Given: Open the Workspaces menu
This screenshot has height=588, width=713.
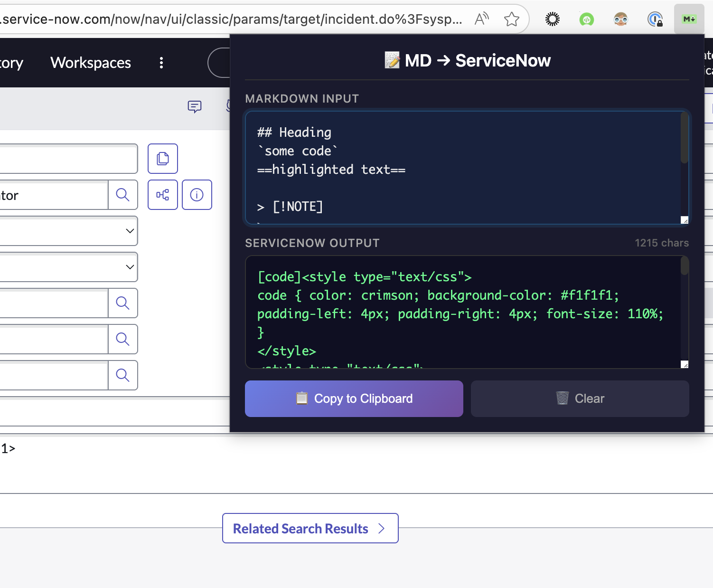Looking at the screenshot, I should [90, 62].
